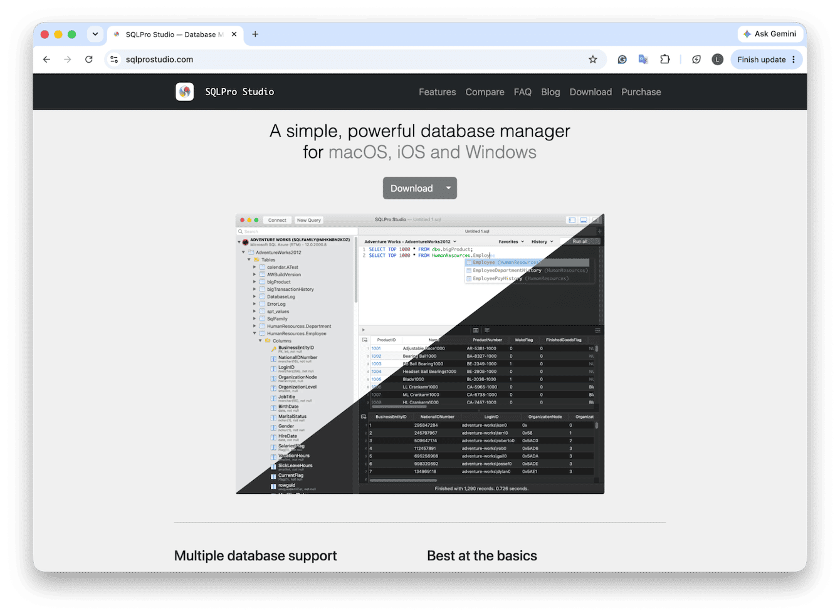Reload the current page

89,60
